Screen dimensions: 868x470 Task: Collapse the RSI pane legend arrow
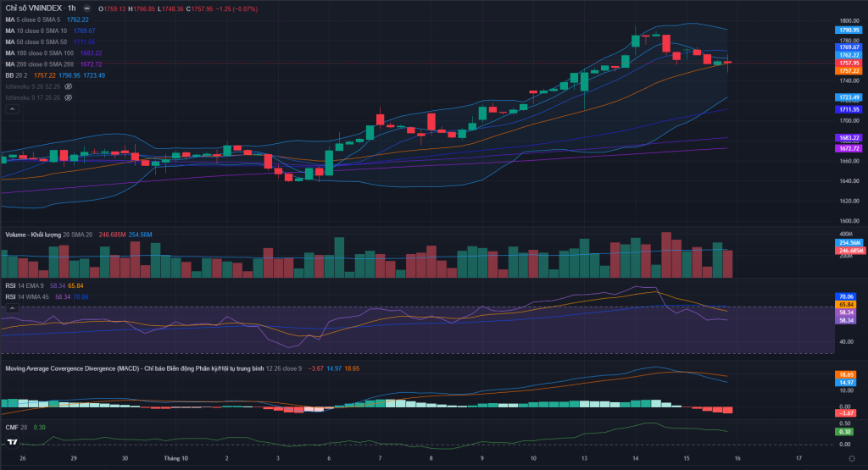coord(12,308)
